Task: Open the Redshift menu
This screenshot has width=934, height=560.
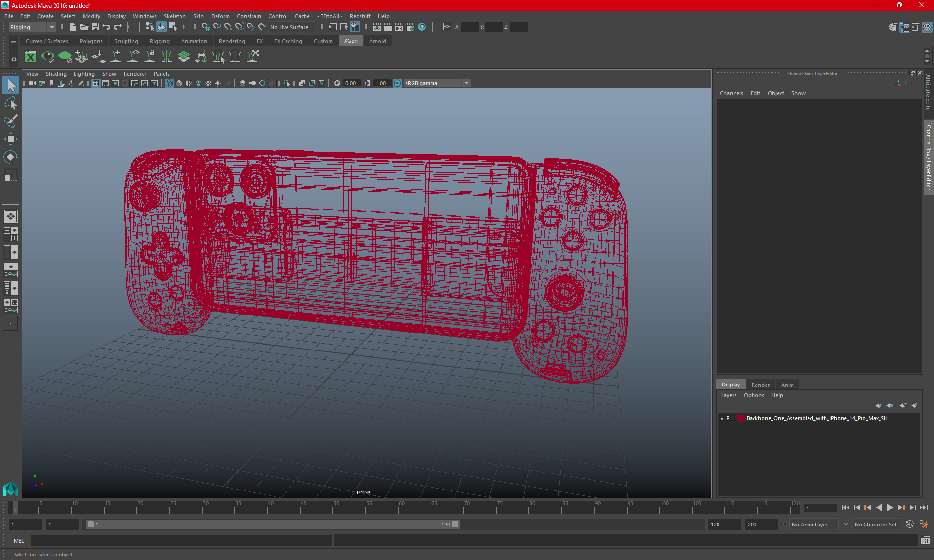Action: (360, 16)
